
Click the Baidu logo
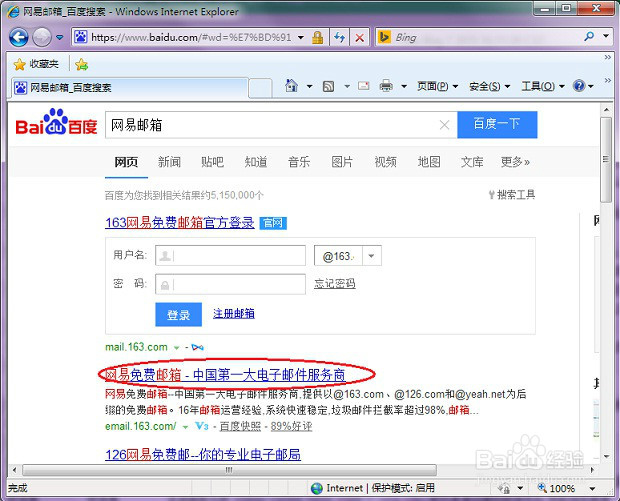(56, 122)
